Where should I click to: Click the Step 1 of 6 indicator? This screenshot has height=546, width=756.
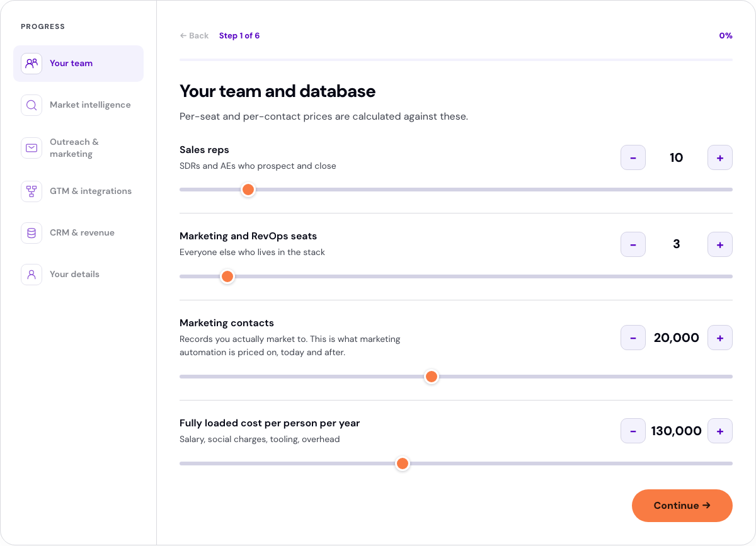pyautogui.click(x=239, y=36)
